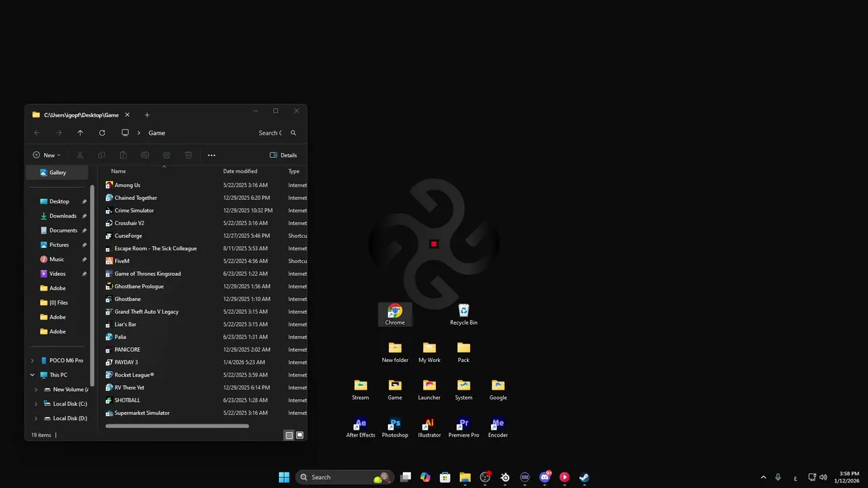Select the Encoder desktop shortcut

[x=498, y=428]
